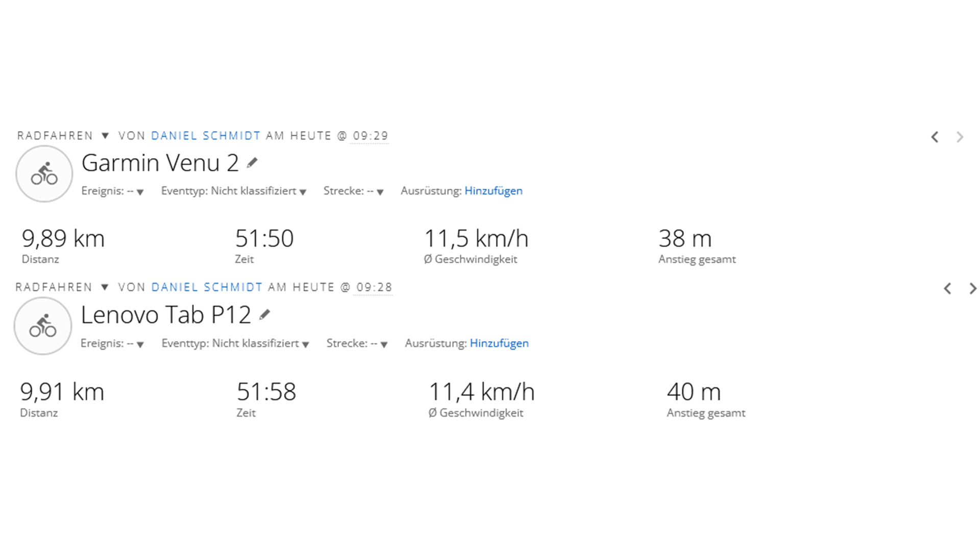Click the cycling icon beside Lenovo Tab P12
The image size is (980, 551).
tap(43, 326)
